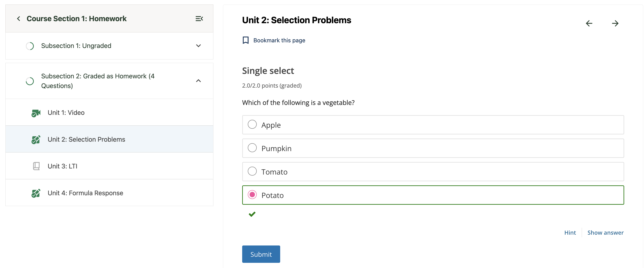
Task: Click the bookmark icon for this page
Action: [x=246, y=40]
